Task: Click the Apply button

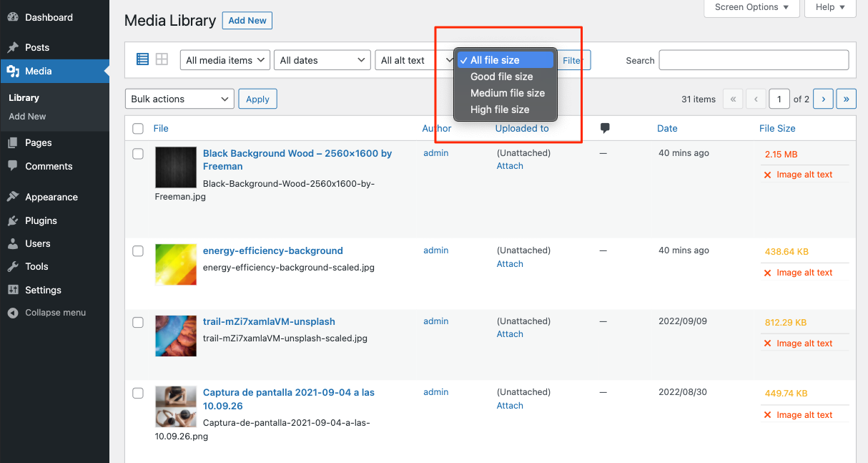Action: [x=257, y=99]
